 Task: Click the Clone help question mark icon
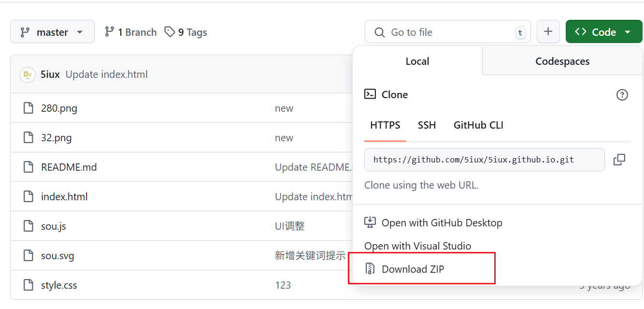pyautogui.click(x=622, y=95)
